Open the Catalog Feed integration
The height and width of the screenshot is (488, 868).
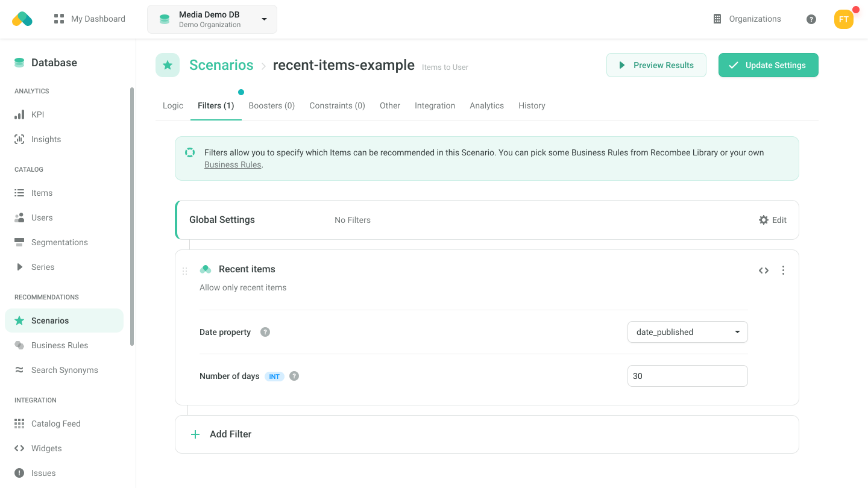[x=56, y=424]
